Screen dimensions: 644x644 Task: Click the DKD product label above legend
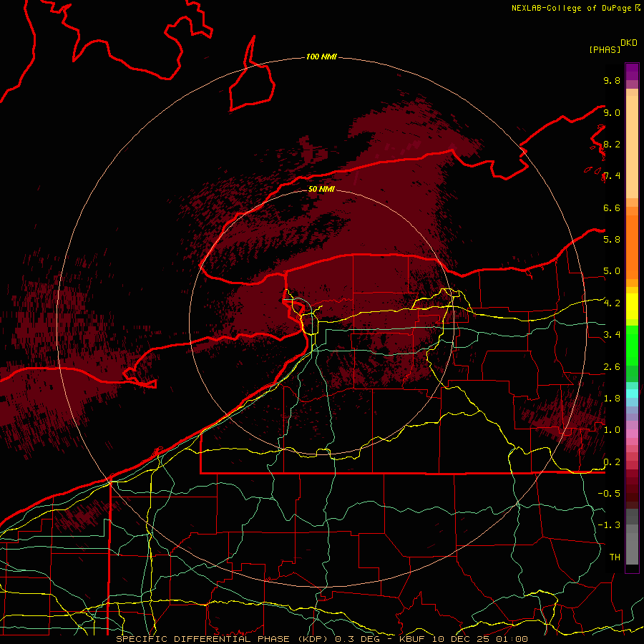tap(629, 43)
